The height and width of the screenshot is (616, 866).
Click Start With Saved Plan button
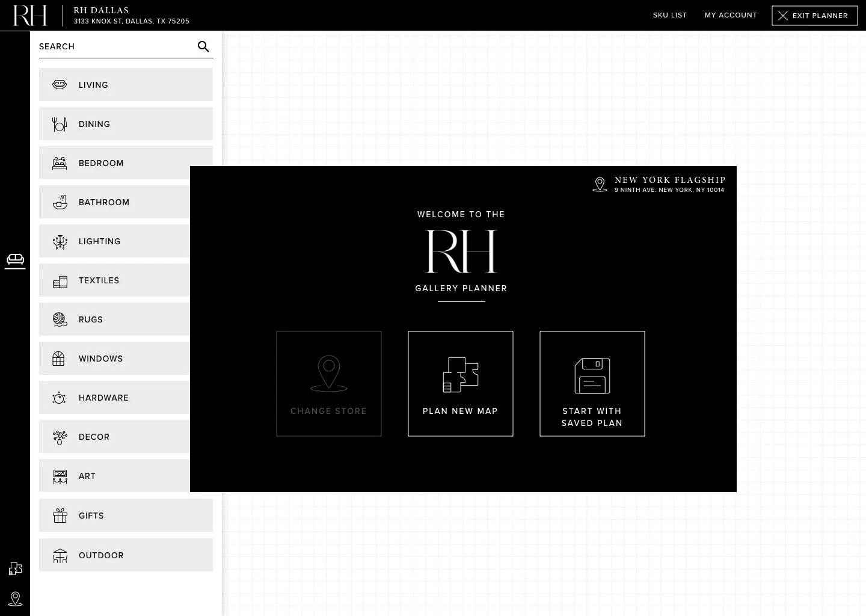592,384
